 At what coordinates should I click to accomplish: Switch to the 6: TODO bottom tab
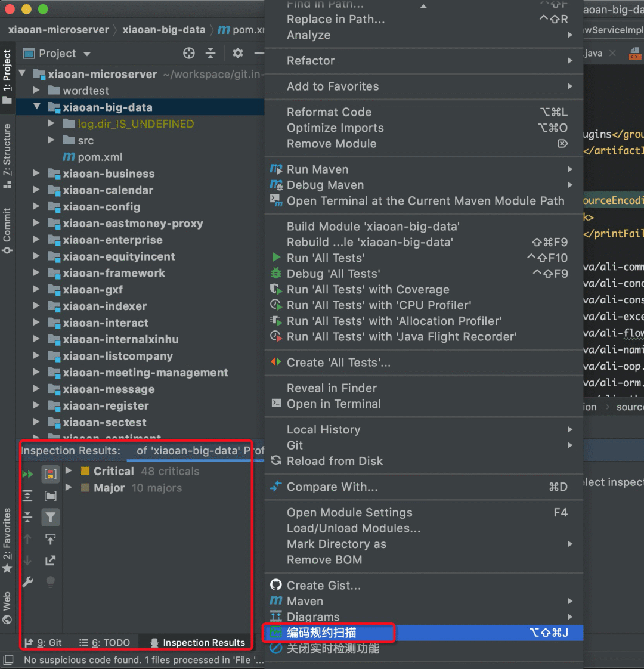[104, 643]
